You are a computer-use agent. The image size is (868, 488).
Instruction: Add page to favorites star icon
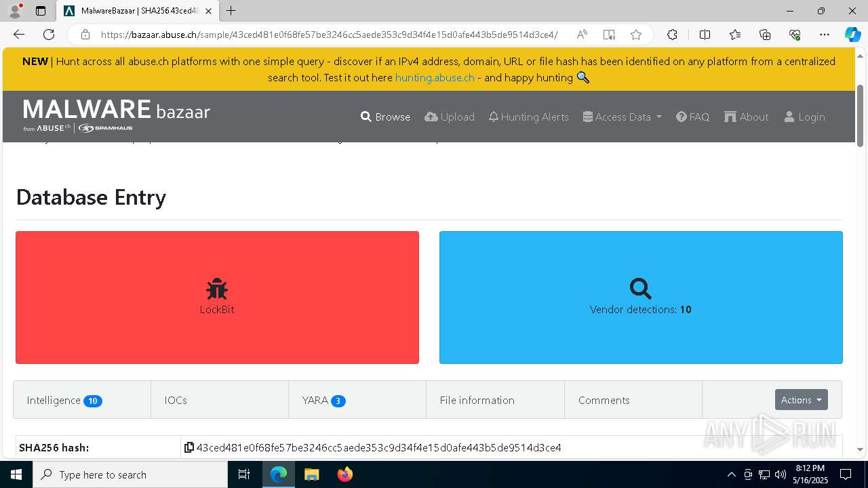click(x=636, y=35)
